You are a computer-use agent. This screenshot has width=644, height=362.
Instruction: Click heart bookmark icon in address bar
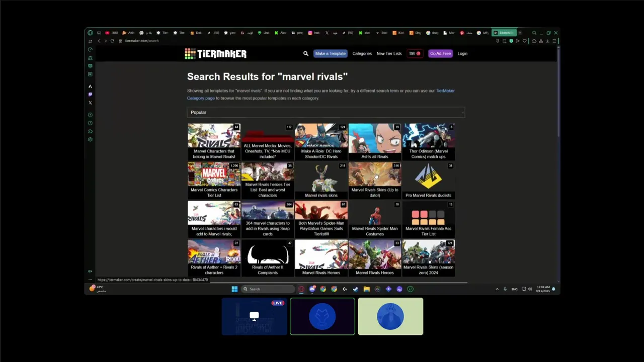pyautogui.click(x=525, y=41)
